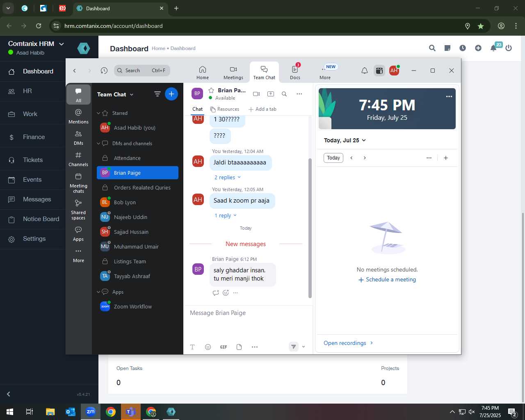Viewport: 525px width, 420px height.
Task: Open Zoom Workflow app chat
Action: [137, 306]
